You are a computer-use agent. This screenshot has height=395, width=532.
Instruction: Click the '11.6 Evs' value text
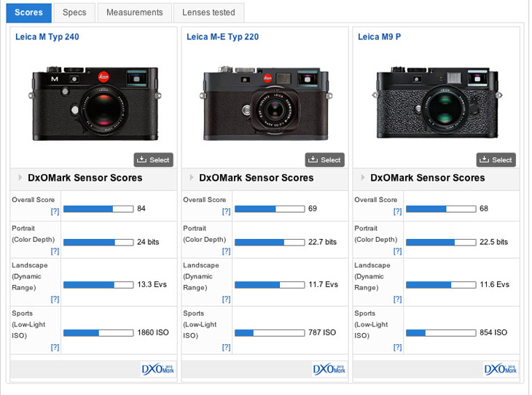[495, 284]
